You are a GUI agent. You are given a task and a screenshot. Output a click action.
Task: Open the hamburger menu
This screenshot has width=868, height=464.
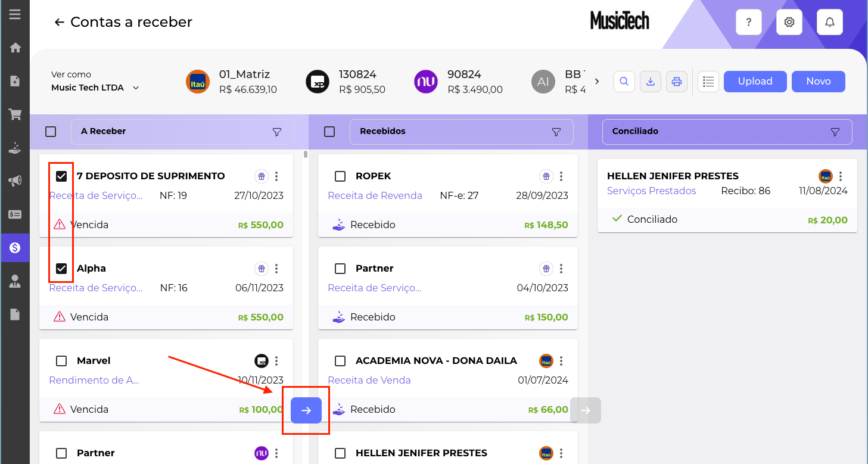click(x=15, y=14)
